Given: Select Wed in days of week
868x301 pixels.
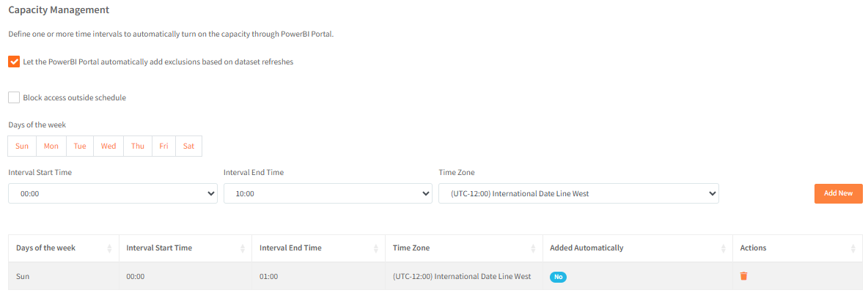Looking at the screenshot, I should 108,146.
